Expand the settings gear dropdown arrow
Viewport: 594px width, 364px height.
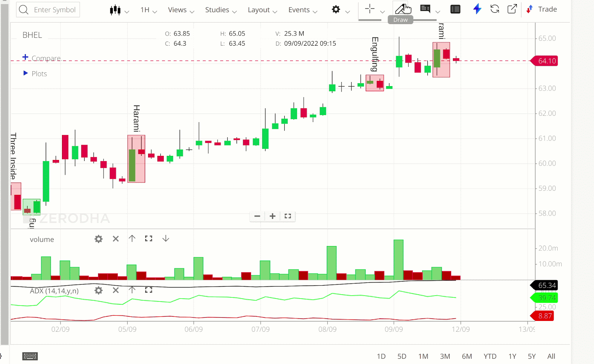(347, 12)
